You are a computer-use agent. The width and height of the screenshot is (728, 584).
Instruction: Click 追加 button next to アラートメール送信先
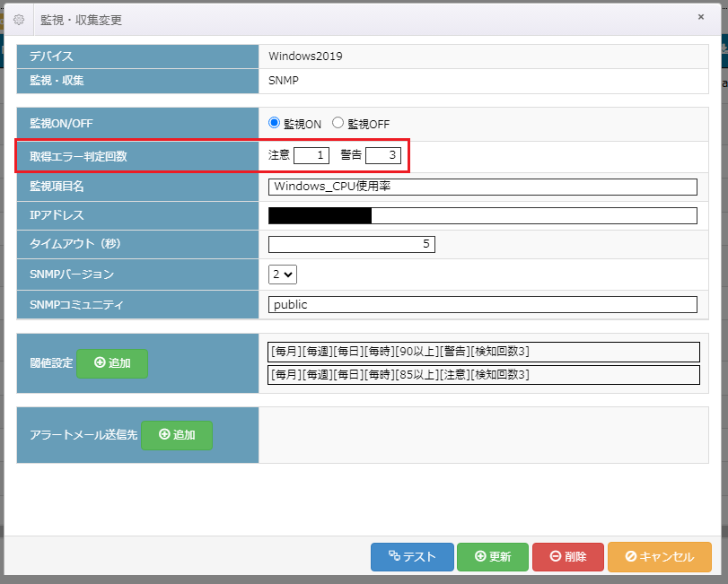click(177, 435)
